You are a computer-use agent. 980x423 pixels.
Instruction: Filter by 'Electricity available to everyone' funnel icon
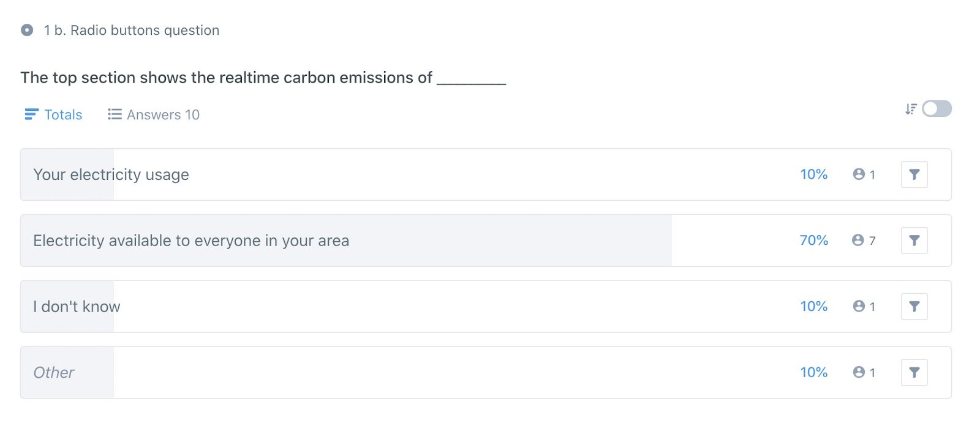[914, 241]
